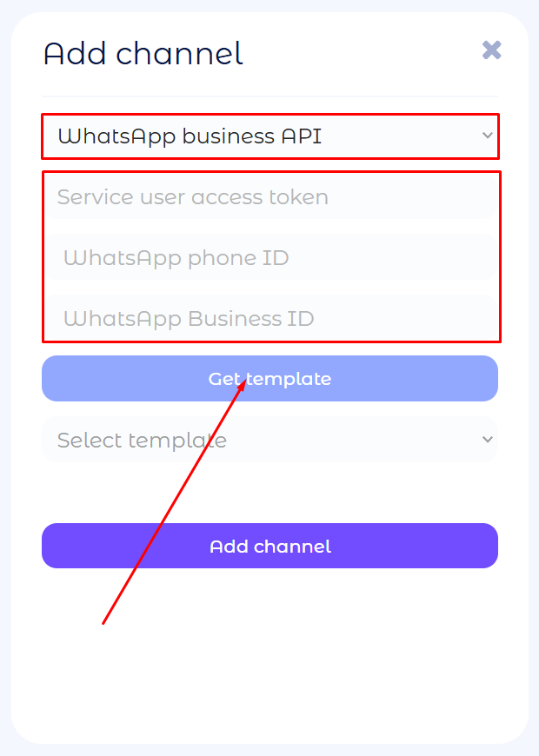Click into the Business ID text box
Screen dimensions: 539x756
269,318
